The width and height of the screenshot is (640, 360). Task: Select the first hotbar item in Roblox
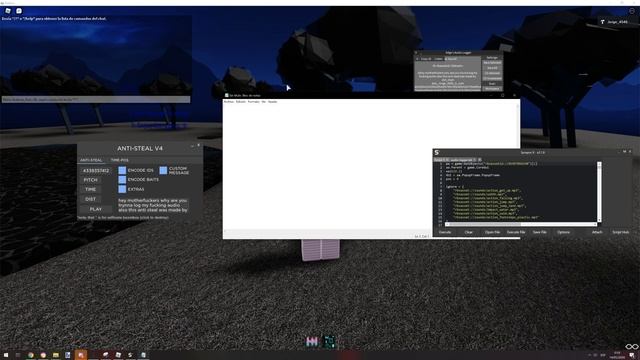tap(312, 341)
